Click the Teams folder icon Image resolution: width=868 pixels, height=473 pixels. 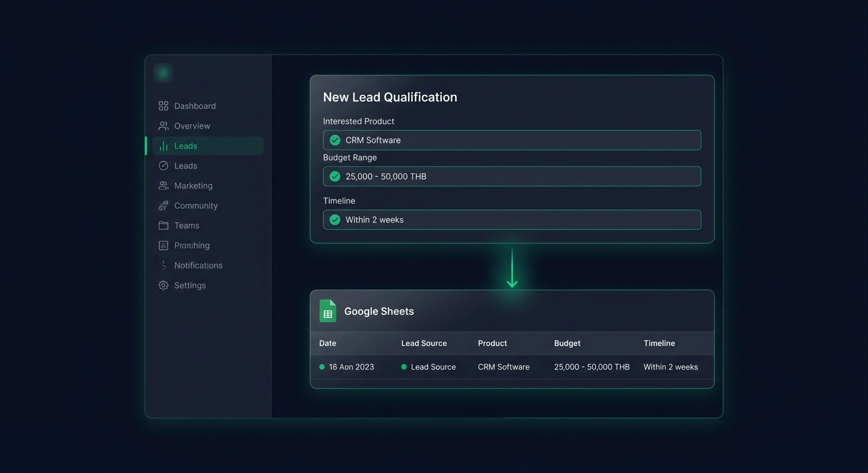(x=163, y=225)
